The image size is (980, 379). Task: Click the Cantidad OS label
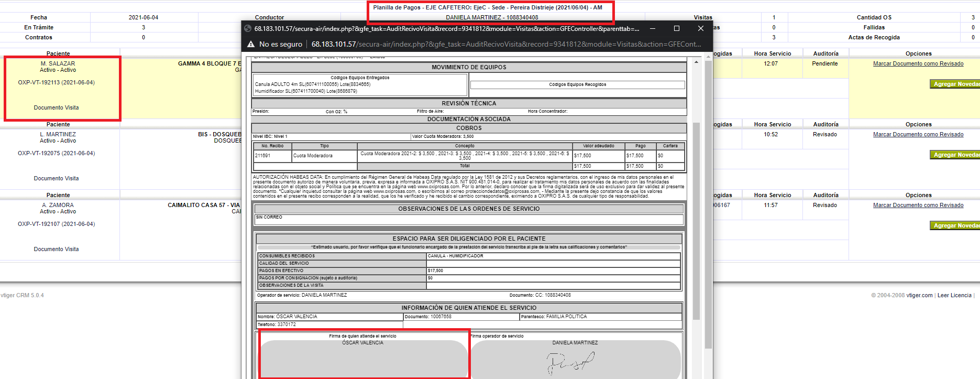tap(874, 17)
